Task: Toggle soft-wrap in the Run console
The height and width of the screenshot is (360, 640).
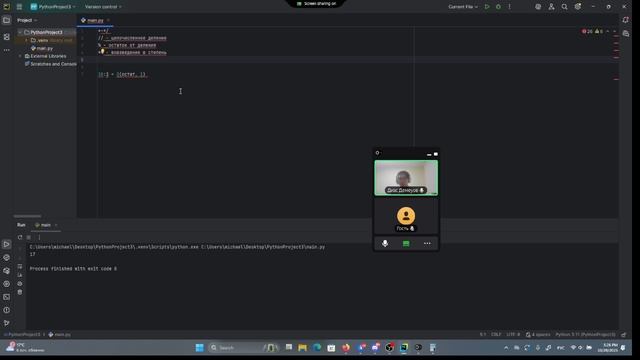Action: (20, 266)
